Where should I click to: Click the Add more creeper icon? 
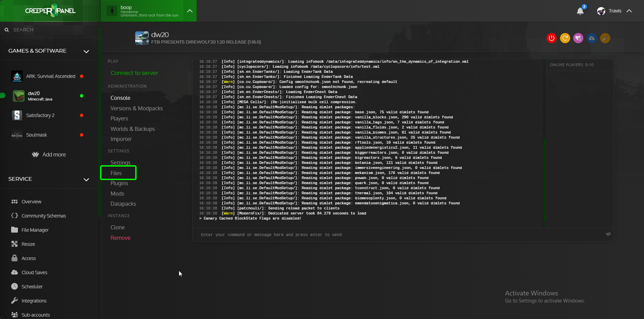(35, 154)
